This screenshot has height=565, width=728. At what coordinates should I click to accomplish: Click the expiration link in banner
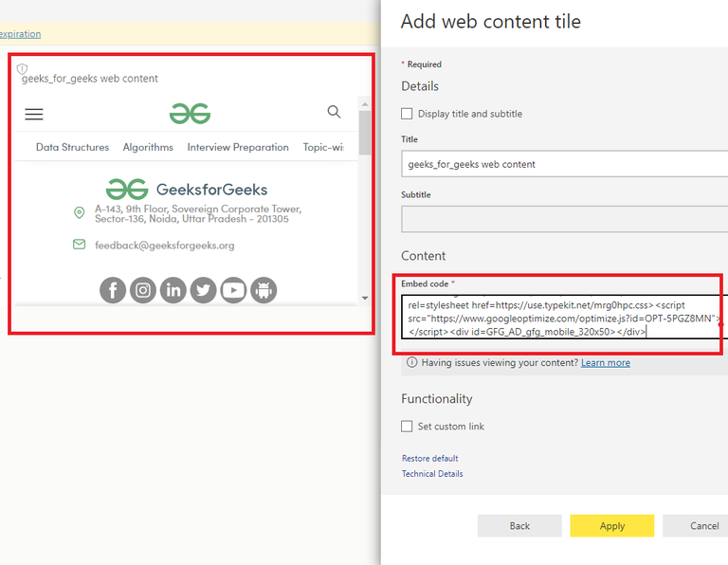20,34
